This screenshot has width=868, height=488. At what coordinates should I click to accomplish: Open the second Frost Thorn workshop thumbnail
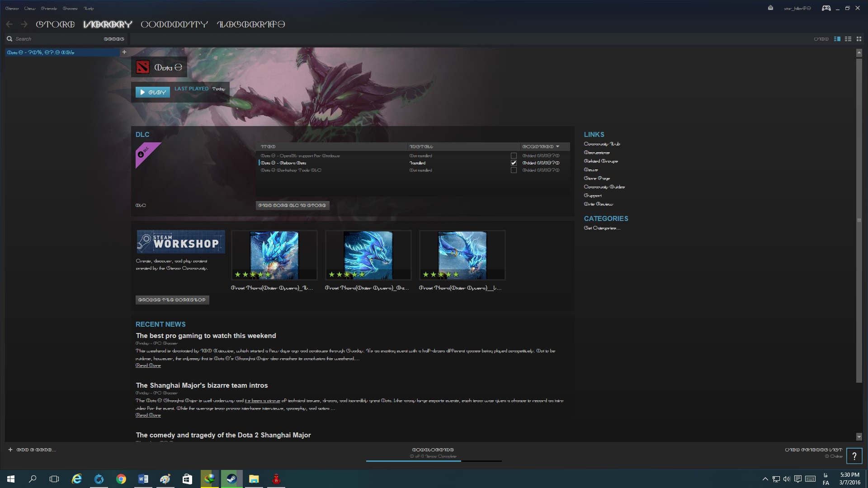[368, 255]
